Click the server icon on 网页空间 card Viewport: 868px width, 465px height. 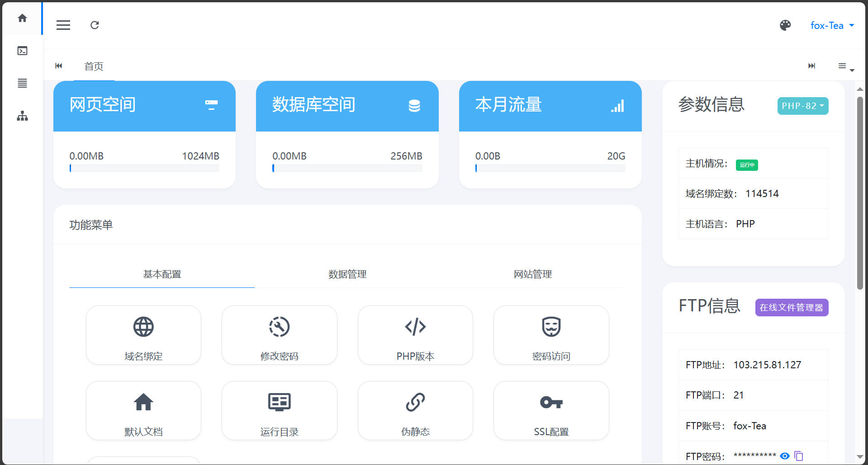coord(211,105)
